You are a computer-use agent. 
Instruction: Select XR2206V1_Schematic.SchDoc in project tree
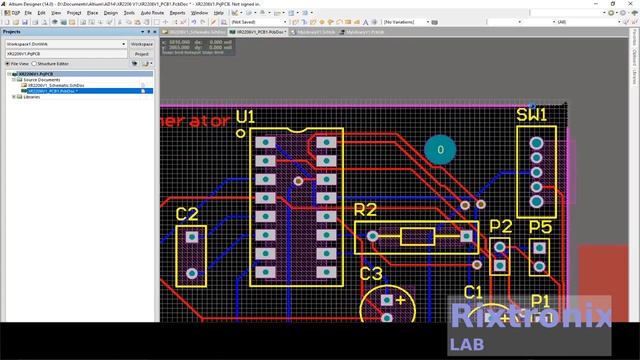(56, 85)
